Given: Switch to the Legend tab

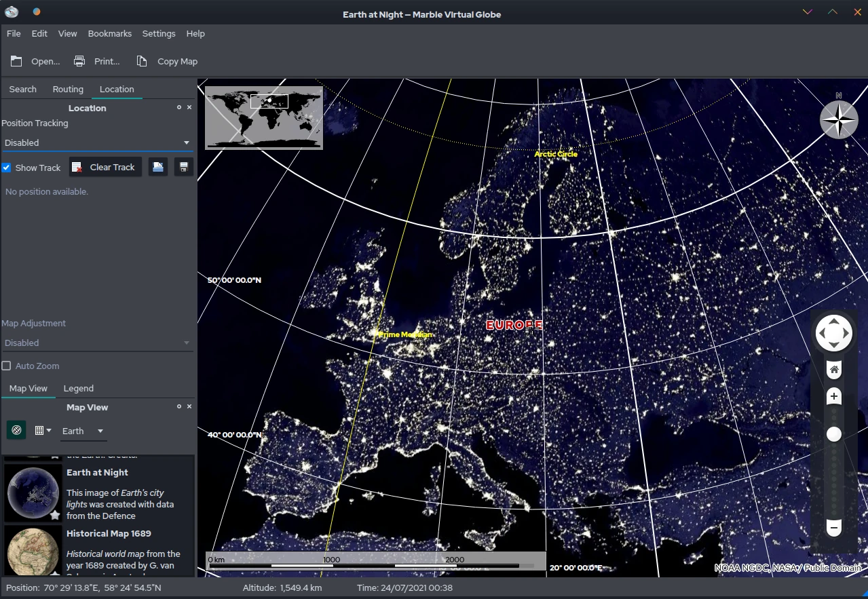Looking at the screenshot, I should tap(79, 388).
